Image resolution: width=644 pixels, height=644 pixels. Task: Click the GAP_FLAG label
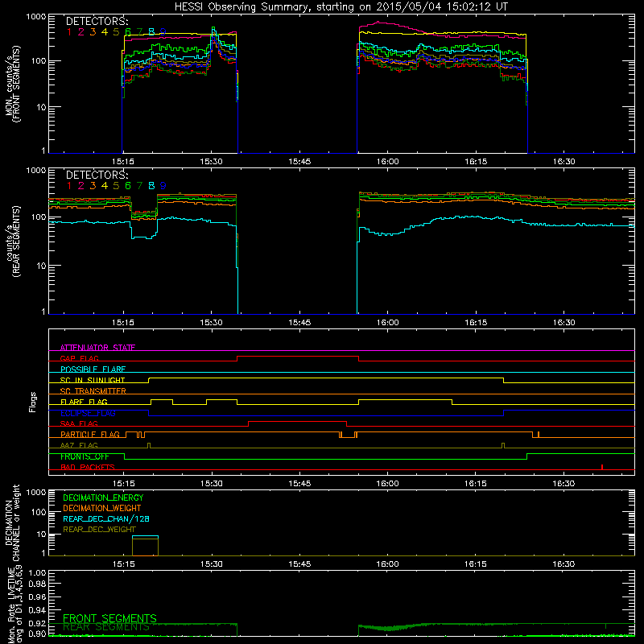click(x=79, y=358)
